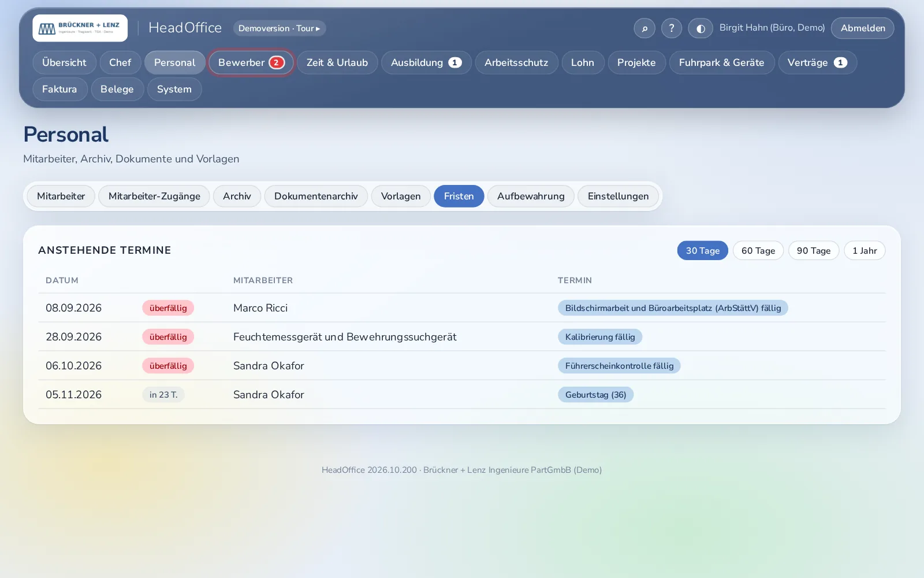Click the Abmelden button
Image resolution: width=924 pixels, height=578 pixels.
(x=863, y=28)
